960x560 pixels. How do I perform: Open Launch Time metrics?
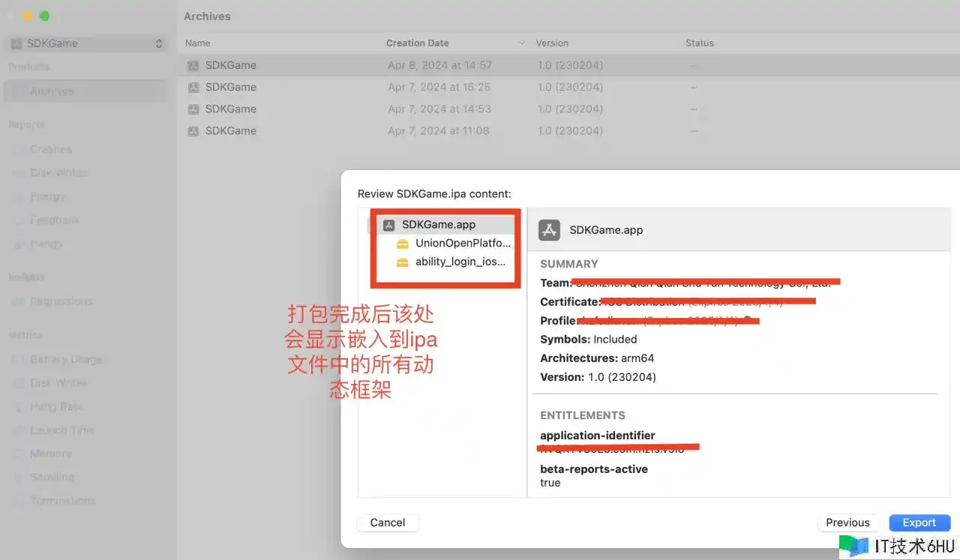62,430
